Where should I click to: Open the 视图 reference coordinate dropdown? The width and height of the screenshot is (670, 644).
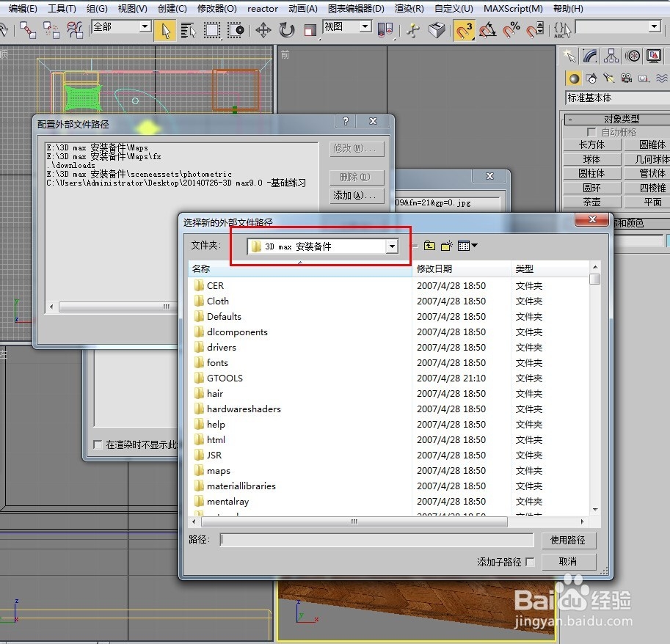click(x=347, y=27)
